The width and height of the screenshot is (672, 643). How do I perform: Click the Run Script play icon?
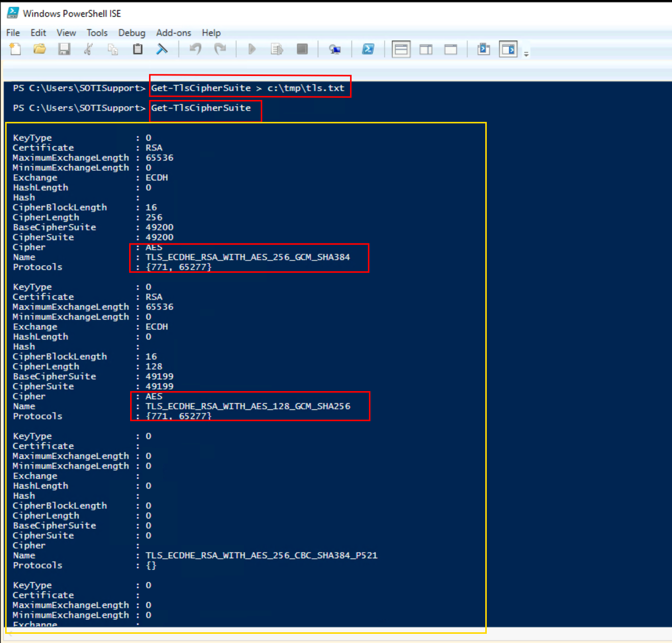coord(252,49)
